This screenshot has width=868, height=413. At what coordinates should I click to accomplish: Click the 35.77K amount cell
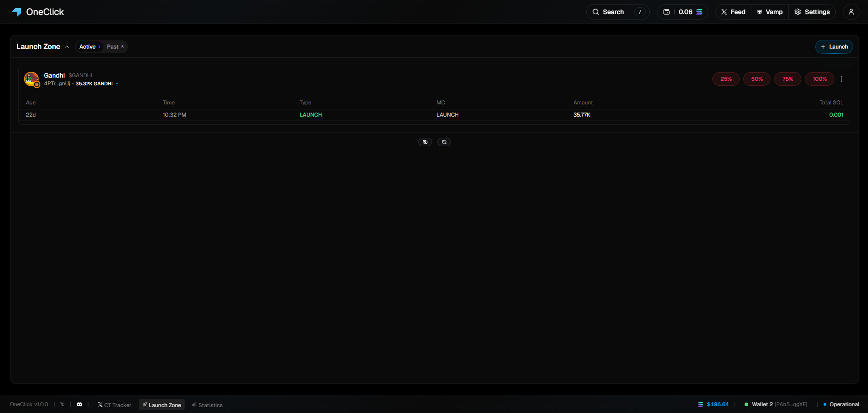582,115
